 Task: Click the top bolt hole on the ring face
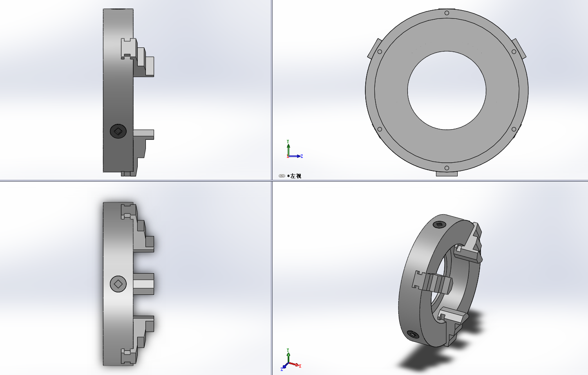coord(447,13)
